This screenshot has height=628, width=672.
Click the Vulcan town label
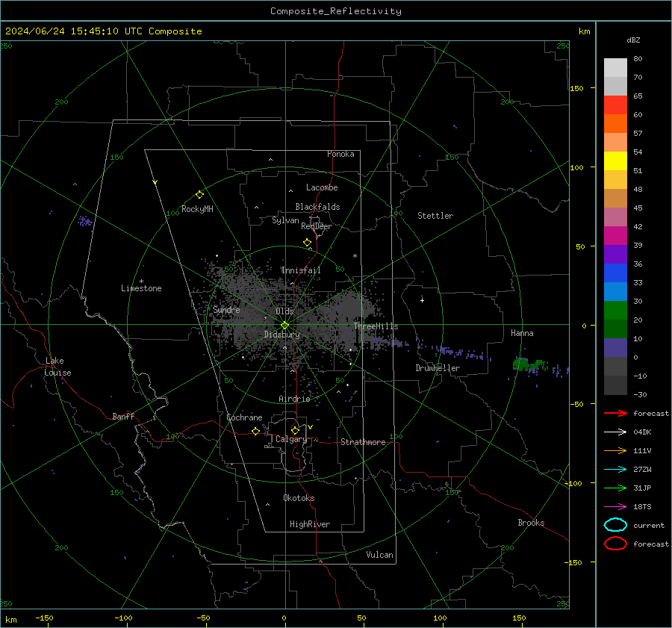(379, 555)
